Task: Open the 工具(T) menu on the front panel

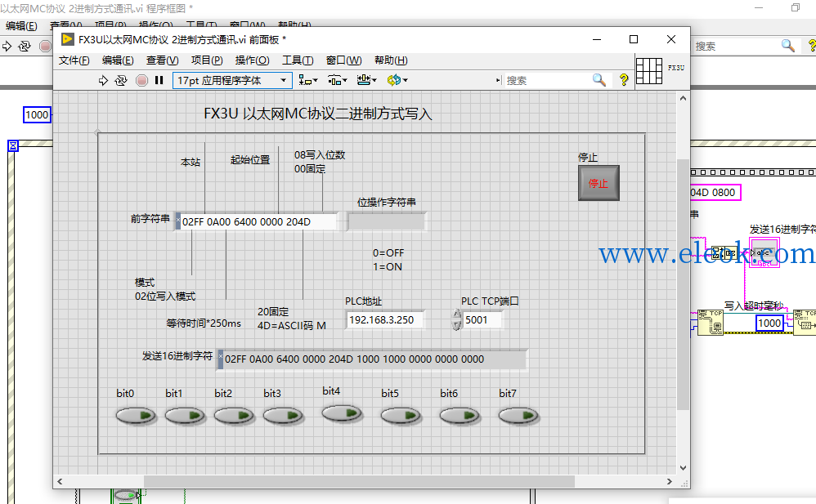Action: pyautogui.click(x=298, y=60)
